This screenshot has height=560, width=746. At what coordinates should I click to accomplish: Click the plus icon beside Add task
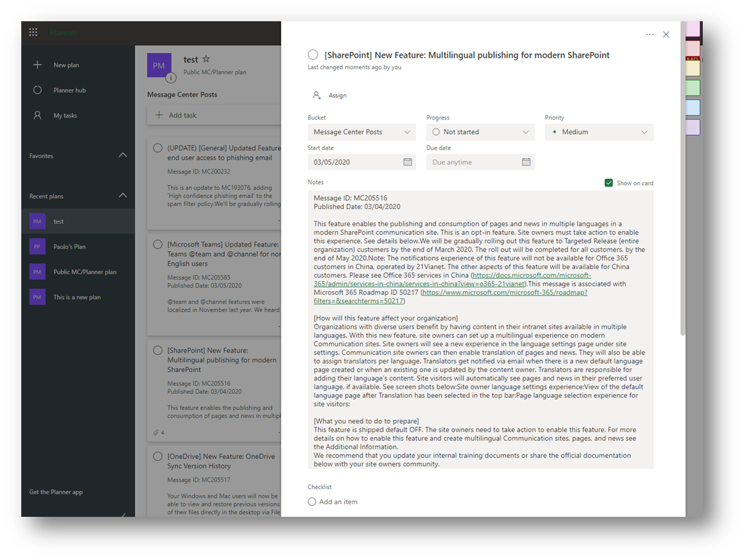click(x=159, y=115)
